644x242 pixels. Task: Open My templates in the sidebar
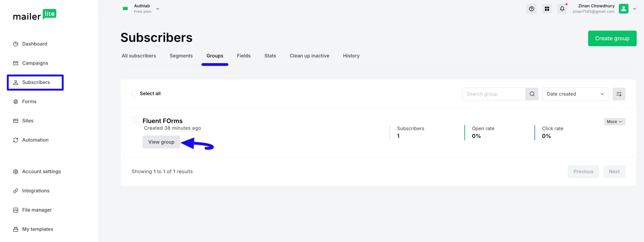[x=38, y=229]
